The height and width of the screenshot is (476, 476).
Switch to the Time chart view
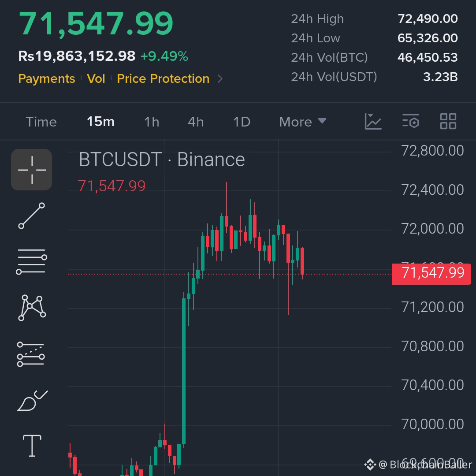click(41, 122)
